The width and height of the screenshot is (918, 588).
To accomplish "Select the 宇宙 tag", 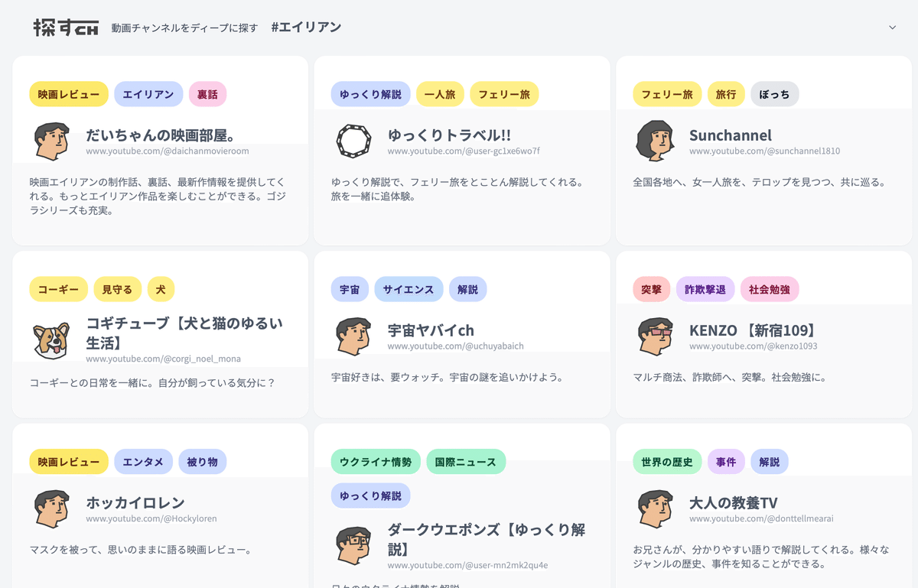I will click(x=350, y=289).
